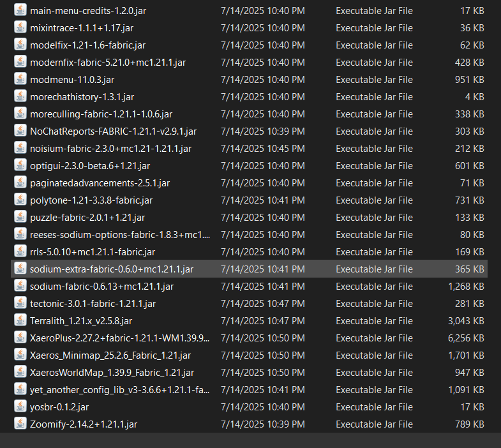Screen dimensions: 501x448
Task: Select the Zoomify-2.14.2+1.21.1.jar name
Action: pos(84,425)
